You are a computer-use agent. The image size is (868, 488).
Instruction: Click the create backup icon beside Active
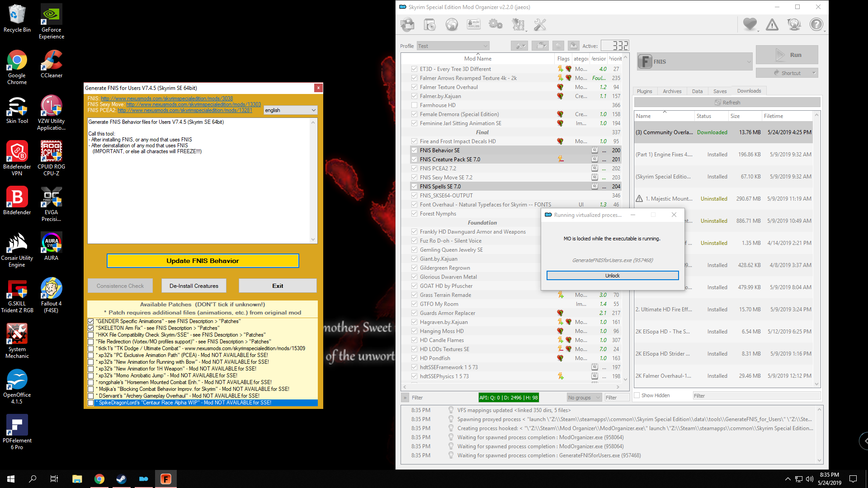click(x=574, y=46)
